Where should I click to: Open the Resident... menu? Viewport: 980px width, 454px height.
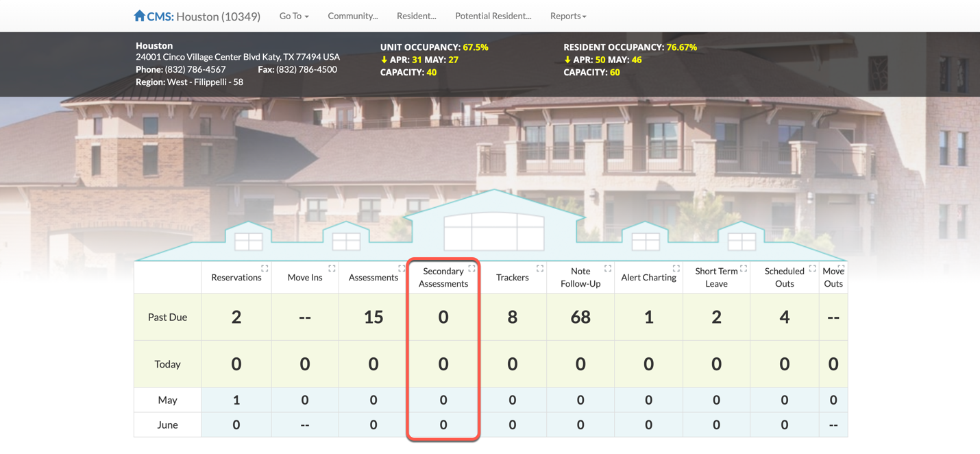[417, 16]
